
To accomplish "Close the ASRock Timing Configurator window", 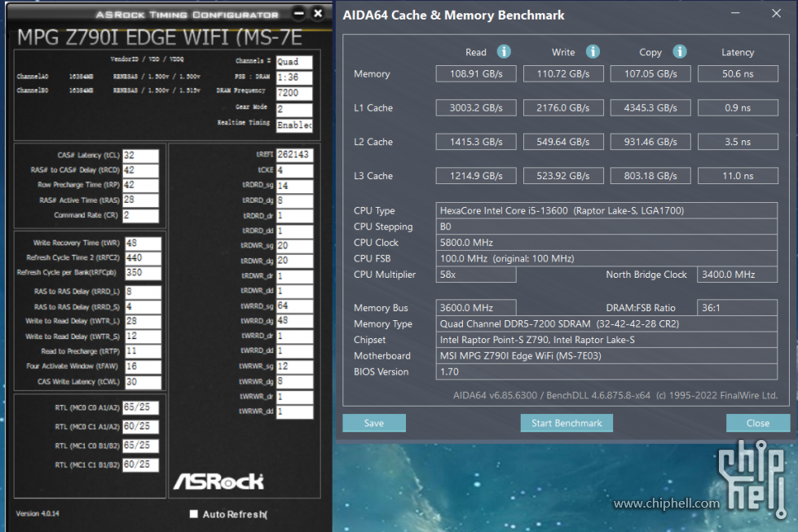I will pos(318,13).
